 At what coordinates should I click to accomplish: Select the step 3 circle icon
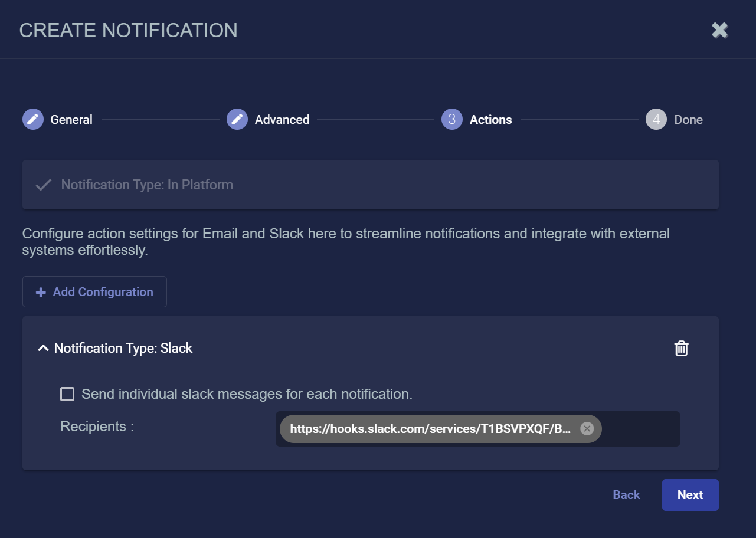(452, 119)
